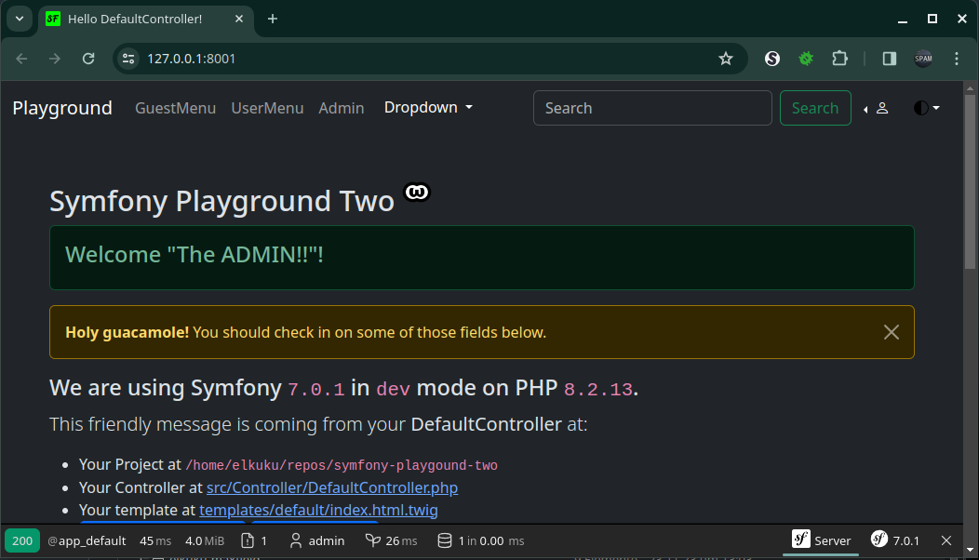Open the admin user security panel
Image resolution: width=979 pixels, height=560 pixels.
point(317,540)
